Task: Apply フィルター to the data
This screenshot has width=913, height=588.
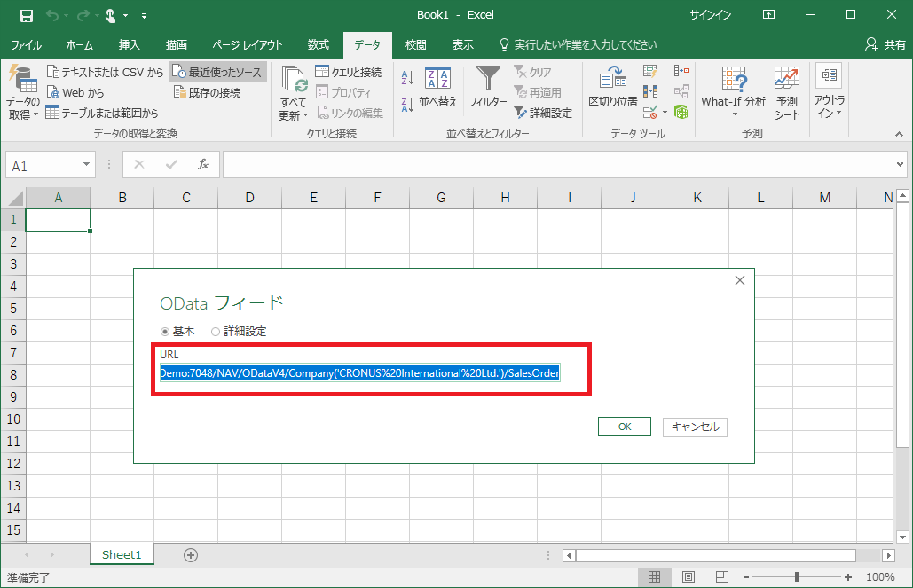Action: coord(488,87)
